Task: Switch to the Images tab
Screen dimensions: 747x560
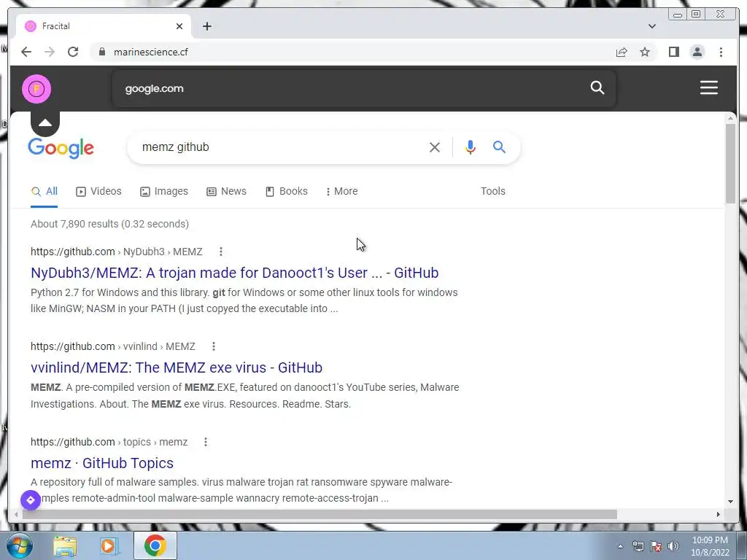Action: click(164, 192)
